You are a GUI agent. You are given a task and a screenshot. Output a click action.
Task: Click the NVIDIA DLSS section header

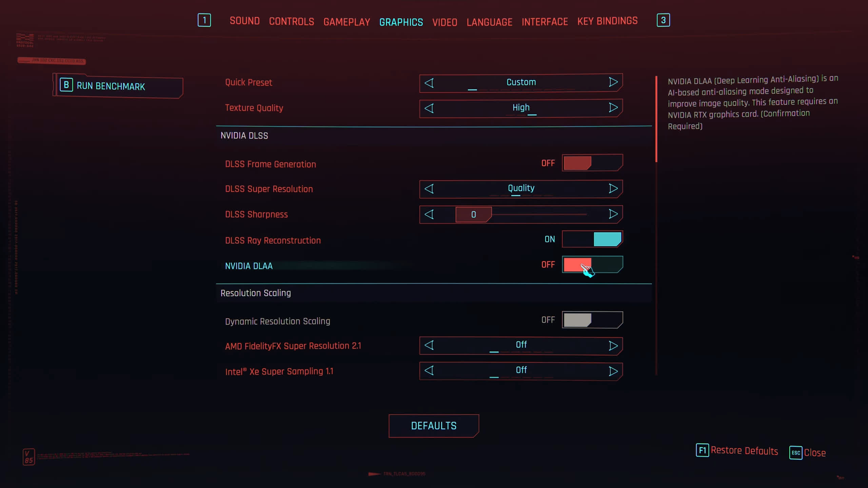point(244,136)
